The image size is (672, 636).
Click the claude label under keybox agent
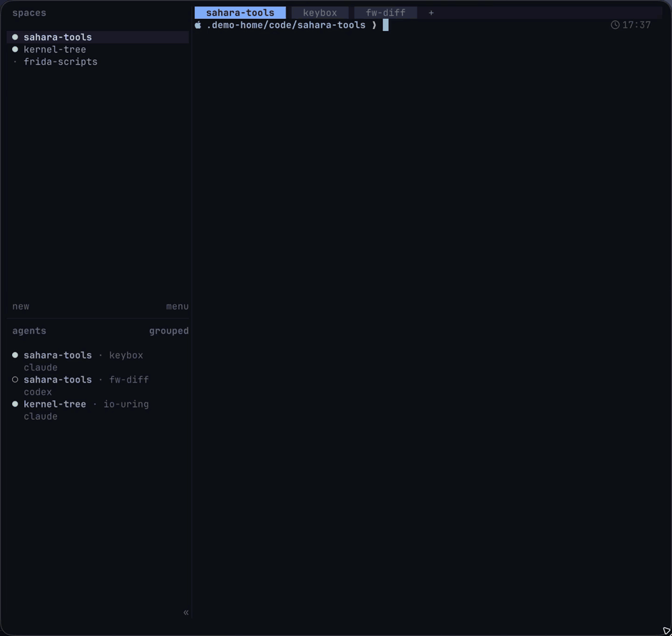[x=41, y=368]
